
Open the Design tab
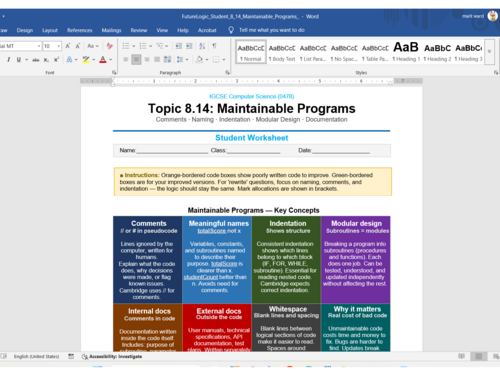(x=25, y=30)
